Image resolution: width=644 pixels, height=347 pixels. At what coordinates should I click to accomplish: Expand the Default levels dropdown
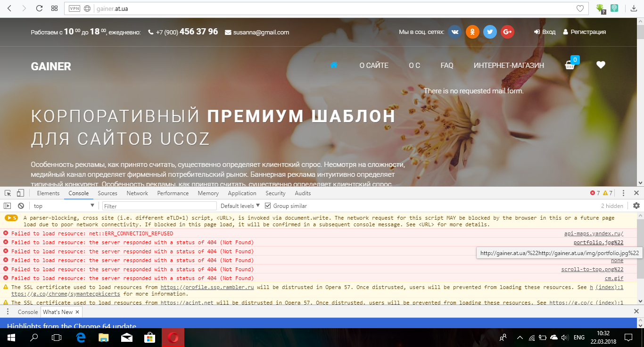(x=240, y=206)
